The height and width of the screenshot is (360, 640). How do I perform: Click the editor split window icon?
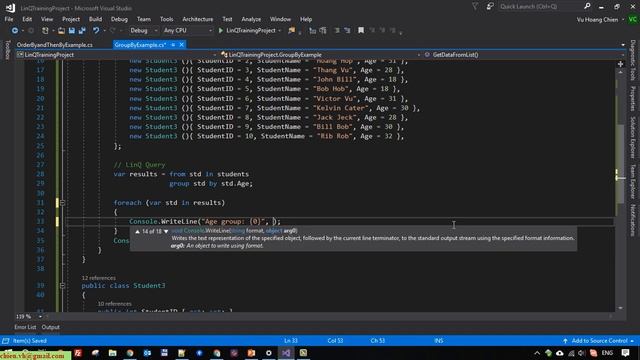click(620, 64)
